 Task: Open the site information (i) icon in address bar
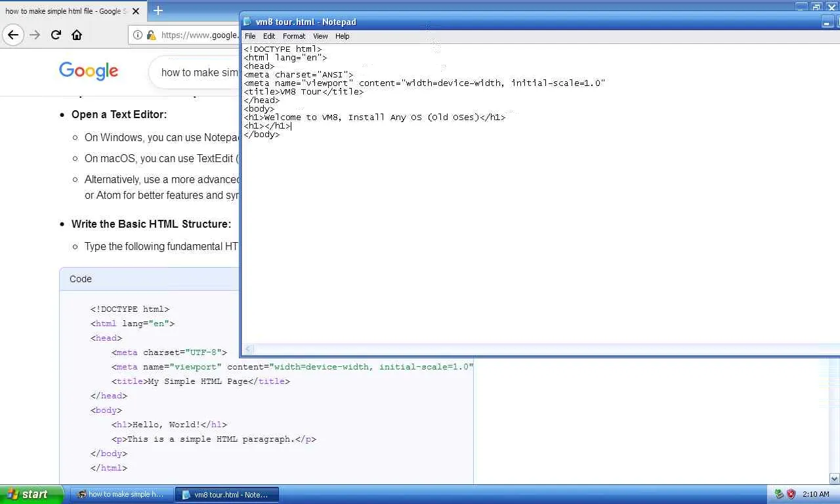[x=138, y=35]
